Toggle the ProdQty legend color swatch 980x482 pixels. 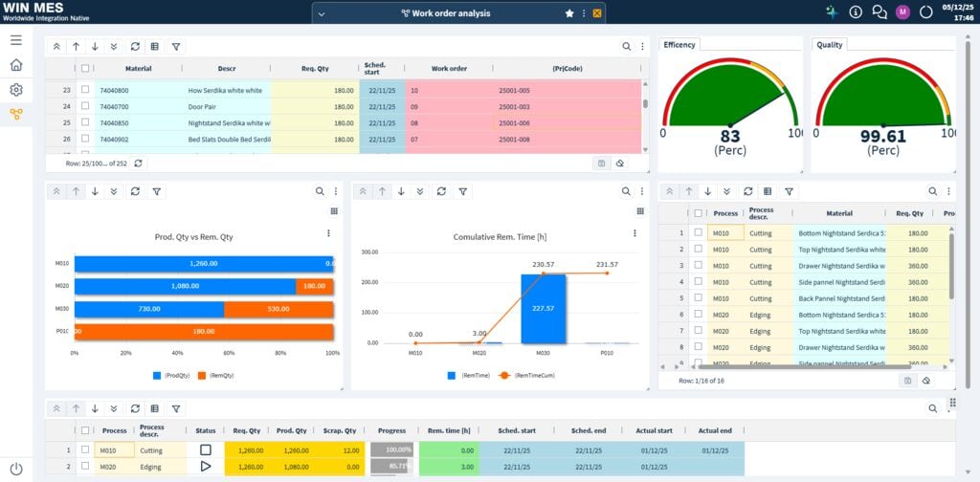tap(157, 375)
